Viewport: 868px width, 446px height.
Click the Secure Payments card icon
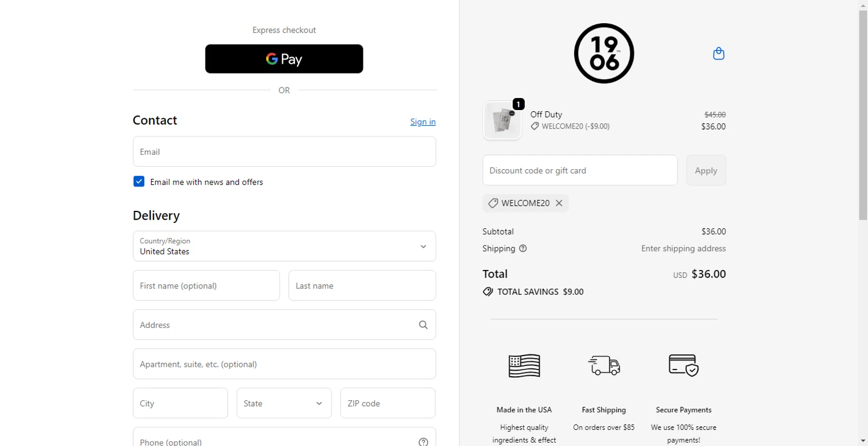tap(683, 366)
